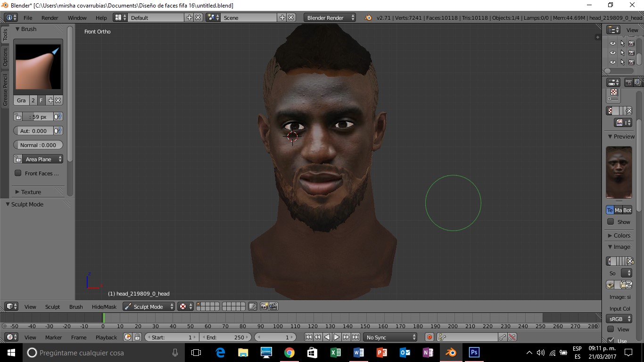Open the sRGB color space dropdown

(619, 319)
